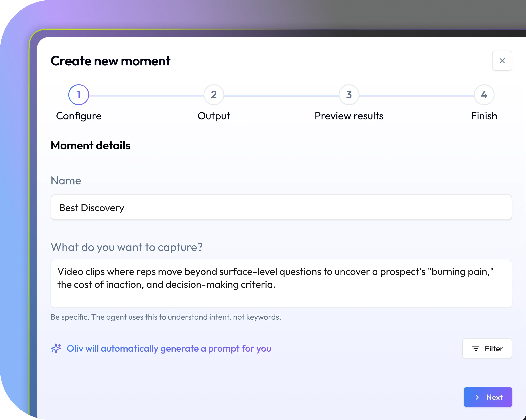This screenshot has width=526, height=420.
Task: Click the progress line between steps 1 and 2
Action: pyautogui.click(x=146, y=96)
